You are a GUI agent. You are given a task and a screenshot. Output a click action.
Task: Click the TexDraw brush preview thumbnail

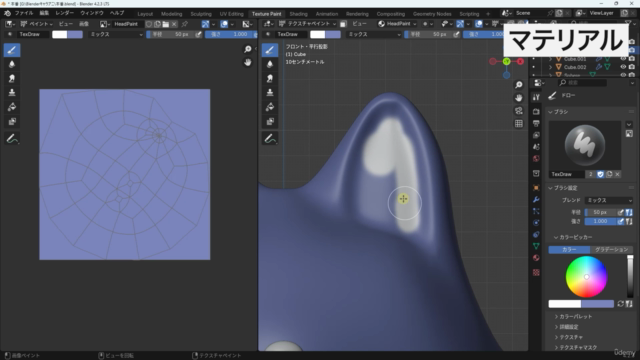[584, 145]
